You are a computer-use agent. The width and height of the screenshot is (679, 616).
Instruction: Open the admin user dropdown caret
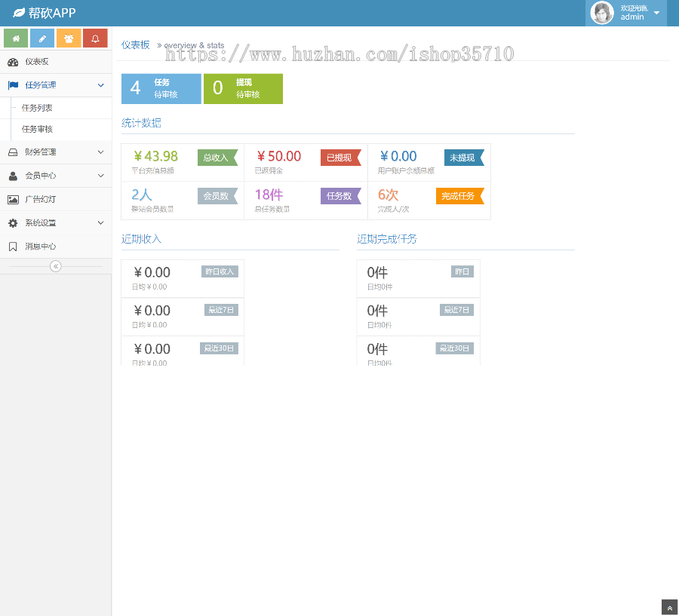coord(656,13)
